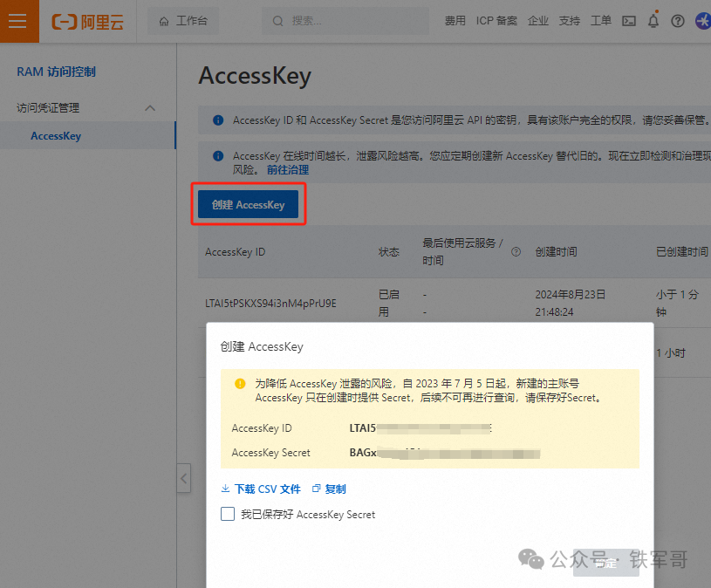Image resolution: width=711 pixels, height=588 pixels.
Task: Switch to the 工作台 tab
Action: coord(183,21)
